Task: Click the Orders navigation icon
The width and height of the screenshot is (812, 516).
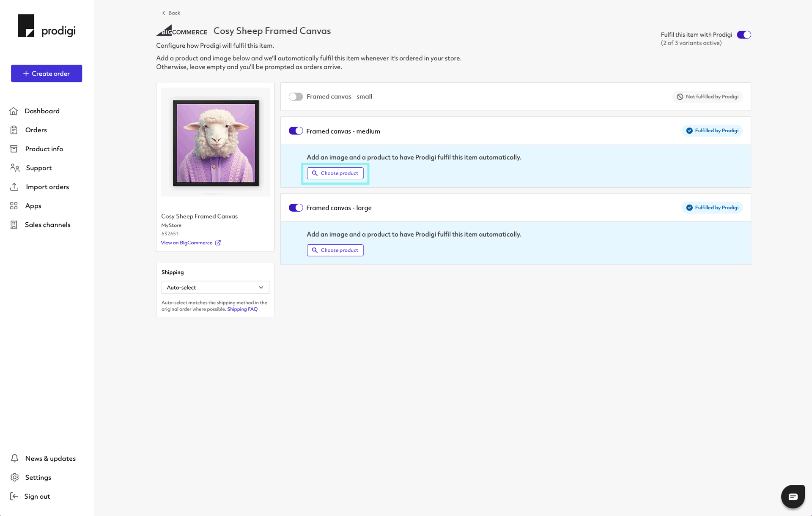Action: [x=14, y=130]
